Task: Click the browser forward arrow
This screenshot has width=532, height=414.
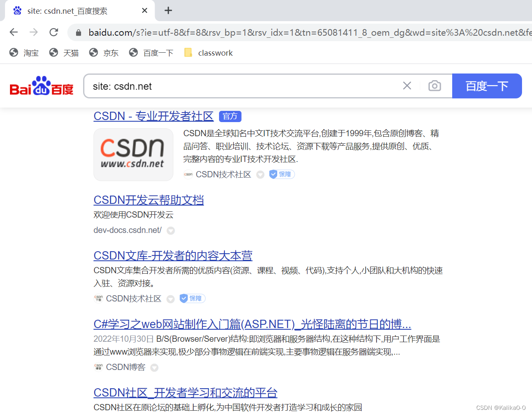Action: click(x=34, y=32)
